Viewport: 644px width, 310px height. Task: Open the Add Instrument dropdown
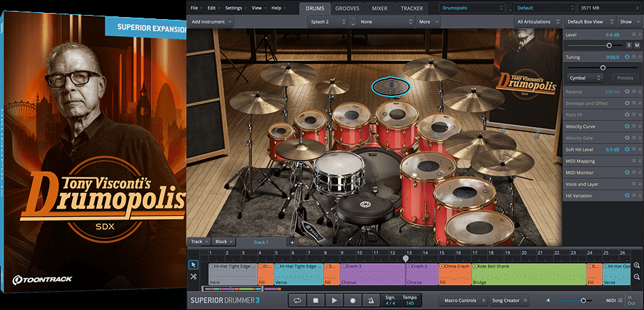(x=211, y=22)
